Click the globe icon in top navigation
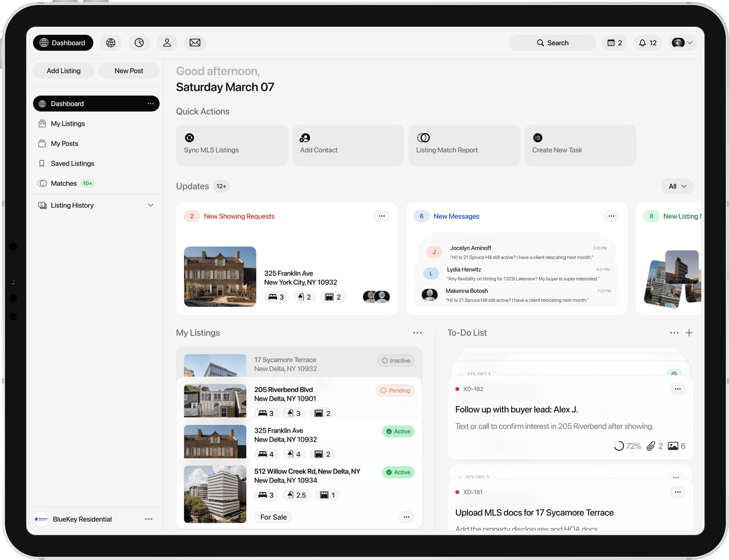 point(111,43)
